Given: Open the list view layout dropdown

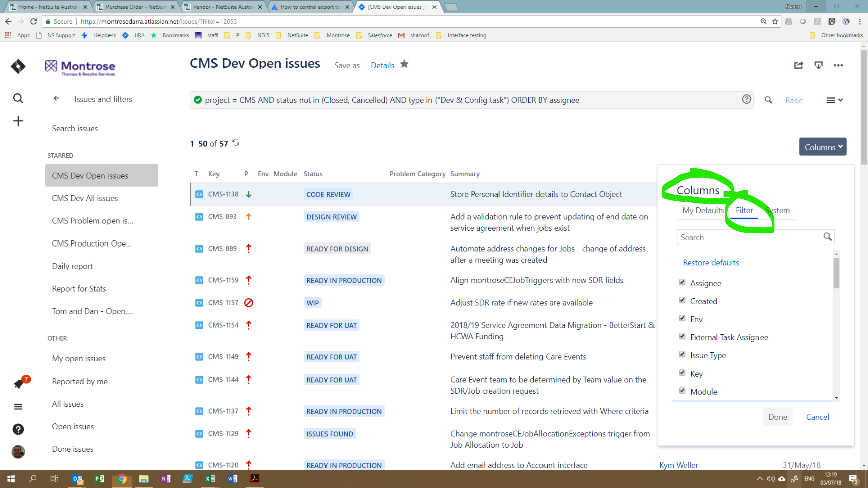Looking at the screenshot, I should click(x=835, y=100).
